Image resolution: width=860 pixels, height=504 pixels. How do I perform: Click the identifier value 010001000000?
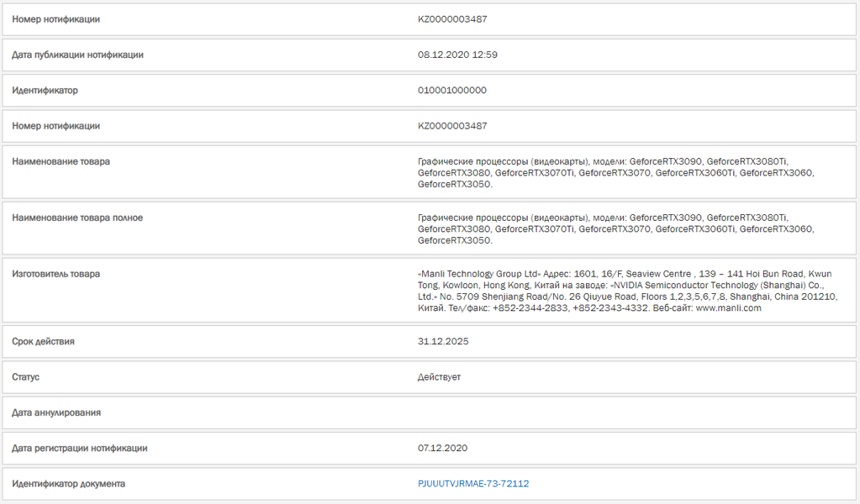pos(452,91)
